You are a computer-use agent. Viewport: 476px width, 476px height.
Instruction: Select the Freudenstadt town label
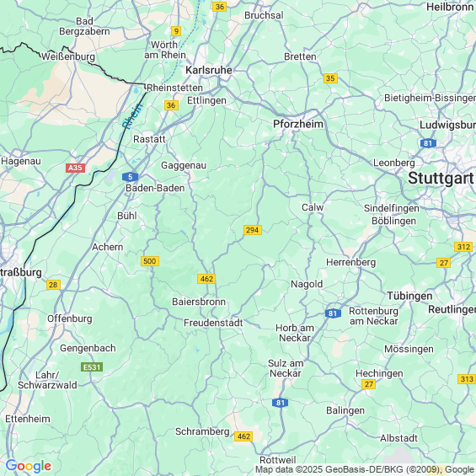pos(213,323)
